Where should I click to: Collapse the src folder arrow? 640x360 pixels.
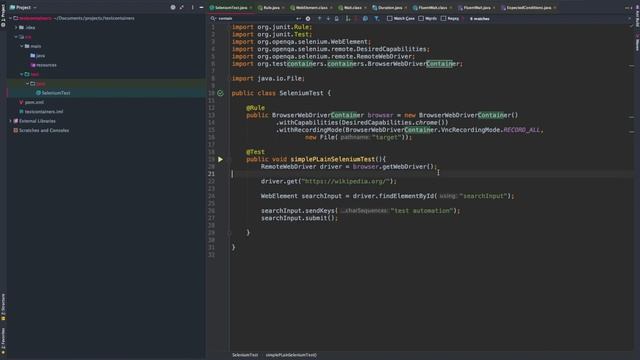tap(16, 37)
